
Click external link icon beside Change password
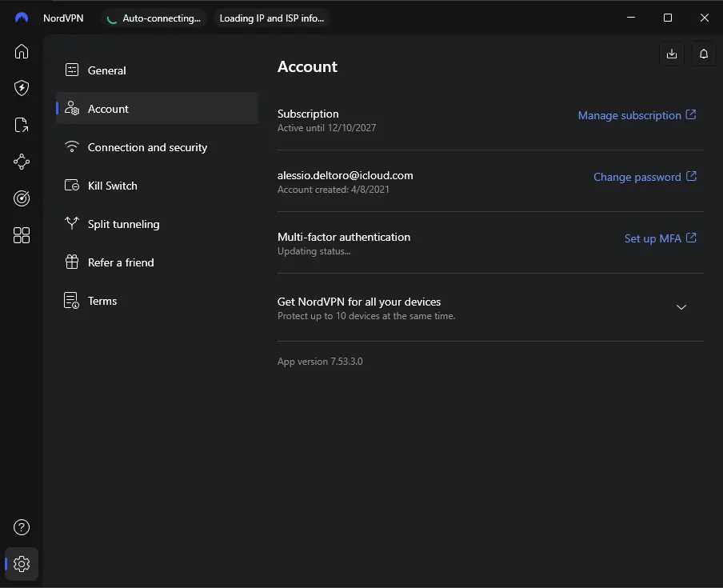(691, 176)
